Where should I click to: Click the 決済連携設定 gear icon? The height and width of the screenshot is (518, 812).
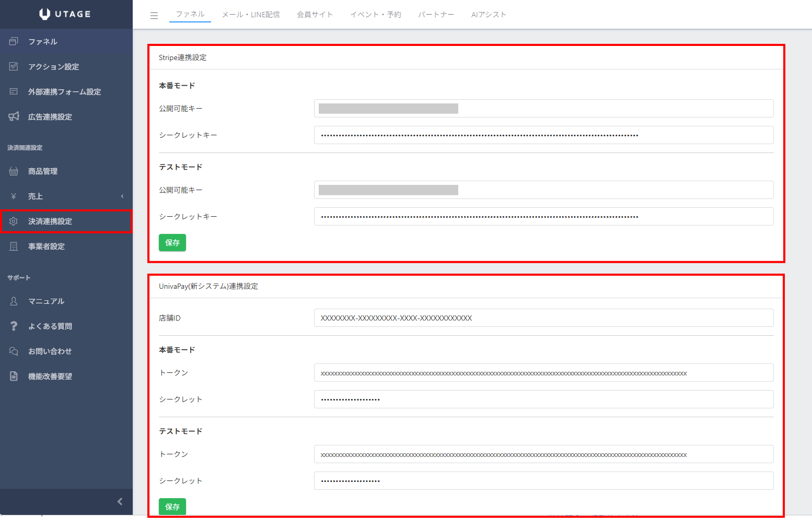14,221
